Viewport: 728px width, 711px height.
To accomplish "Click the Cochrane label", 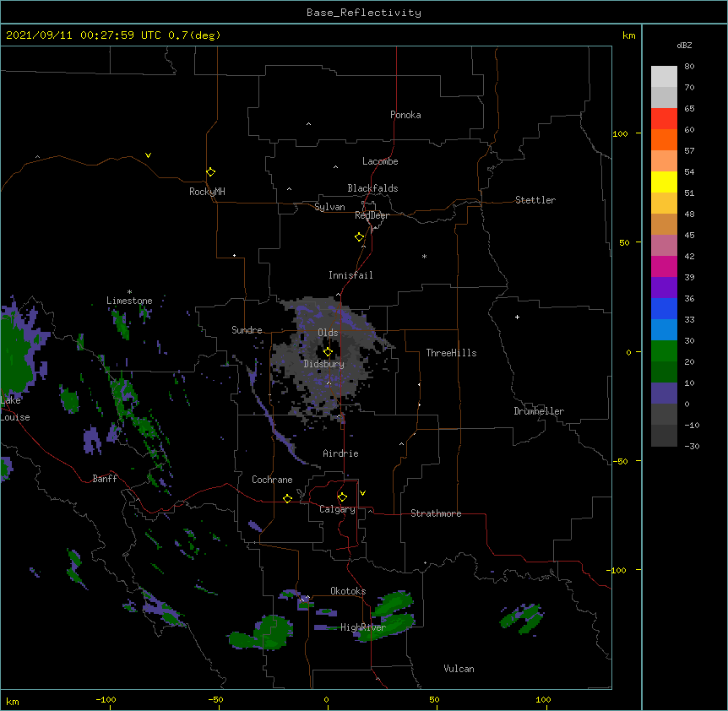I will [272, 480].
